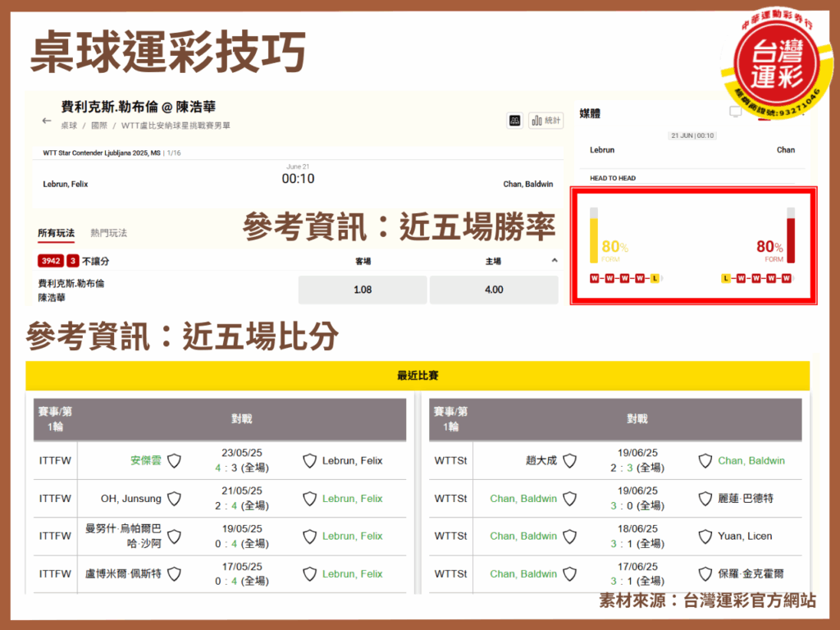Click the shield icon beside OH, Junsung
The width and height of the screenshot is (840, 630).
(x=174, y=499)
